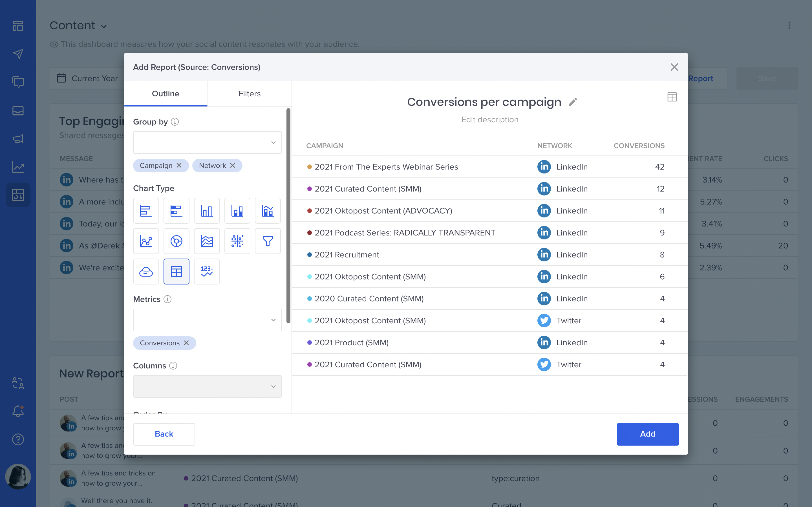Click Edit description text field
The image size is (812, 507).
click(x=489, y=120)
